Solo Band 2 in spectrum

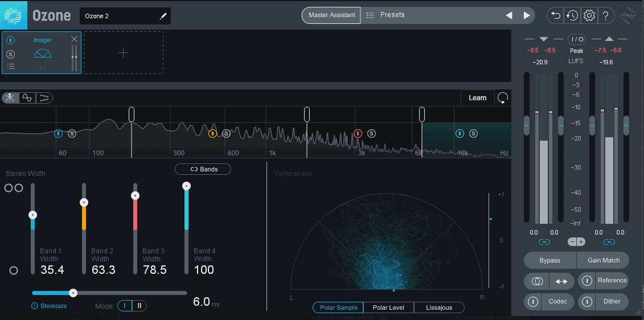pos(226,133)
